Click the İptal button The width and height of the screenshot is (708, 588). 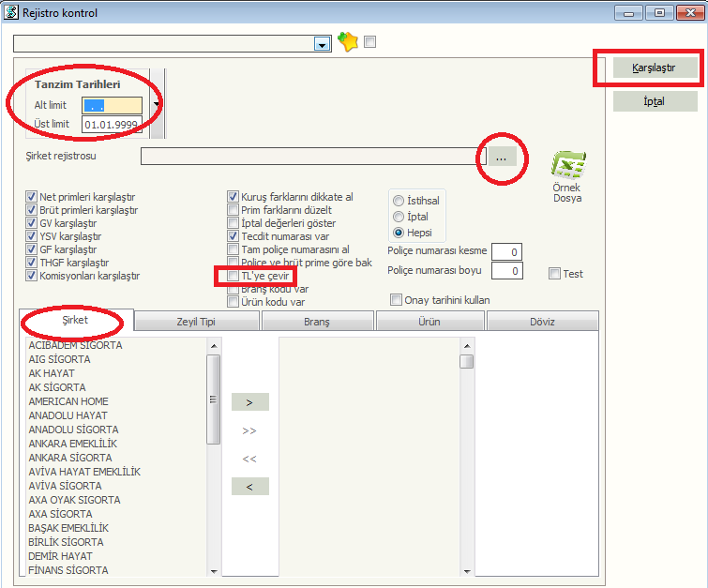pyautogui.click(x=655, y=101)
